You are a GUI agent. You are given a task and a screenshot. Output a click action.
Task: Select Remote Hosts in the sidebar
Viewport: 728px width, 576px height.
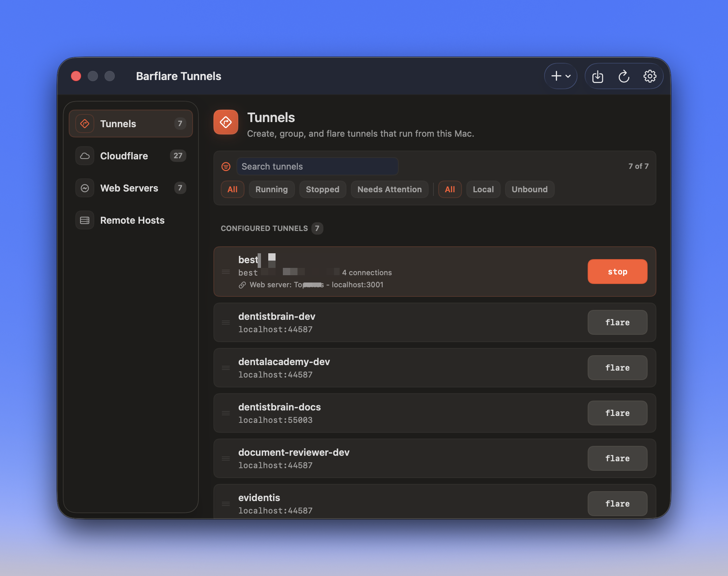[x=131, y=220]
